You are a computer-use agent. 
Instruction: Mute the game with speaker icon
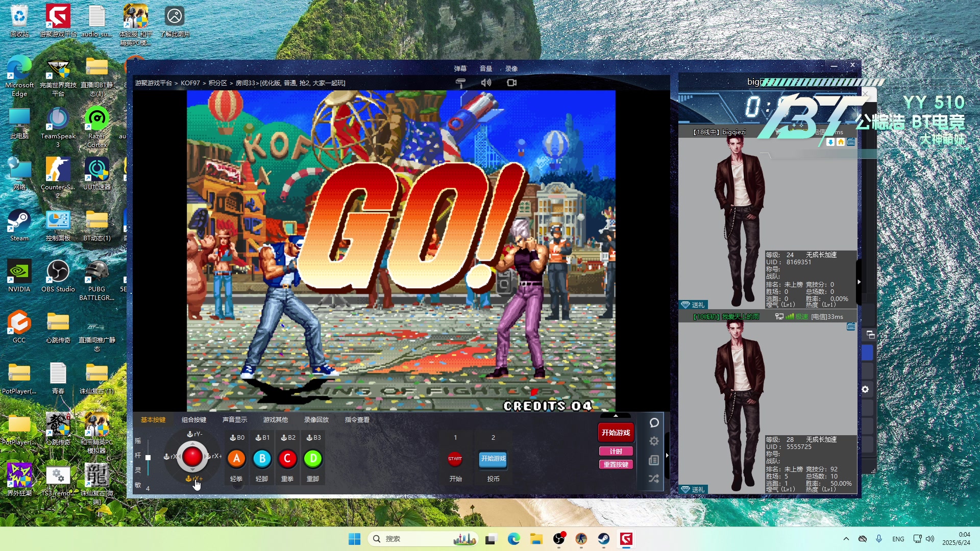[486, 83]
